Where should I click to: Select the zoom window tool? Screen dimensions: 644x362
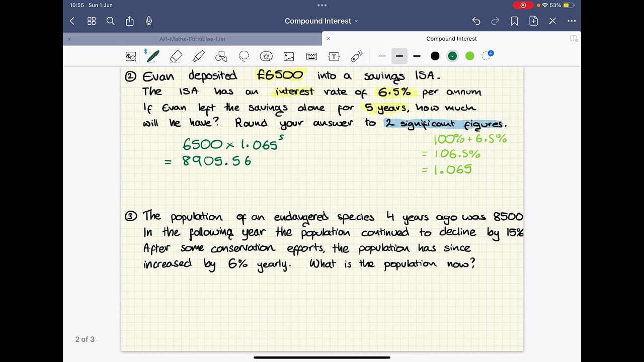131,56
